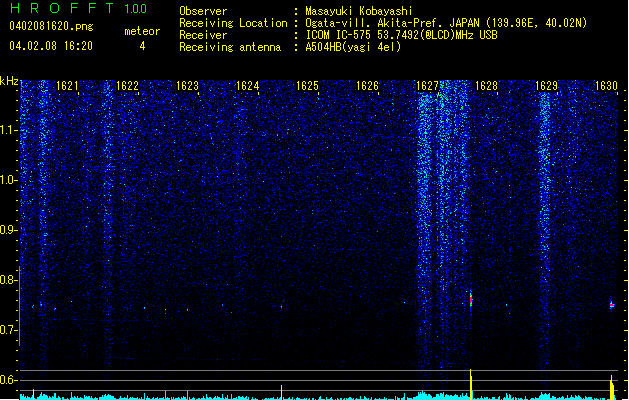This screenshot has height=400, width=629.
Task: Click the HROFFT 1.0.0 title text
Action: tap(79, 8)
